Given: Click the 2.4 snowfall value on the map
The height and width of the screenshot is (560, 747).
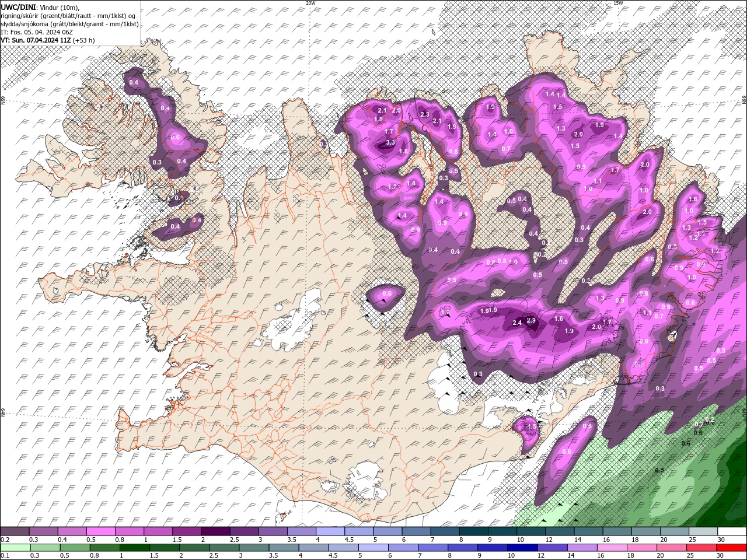Looking at the screenshot, I should 516,323.
